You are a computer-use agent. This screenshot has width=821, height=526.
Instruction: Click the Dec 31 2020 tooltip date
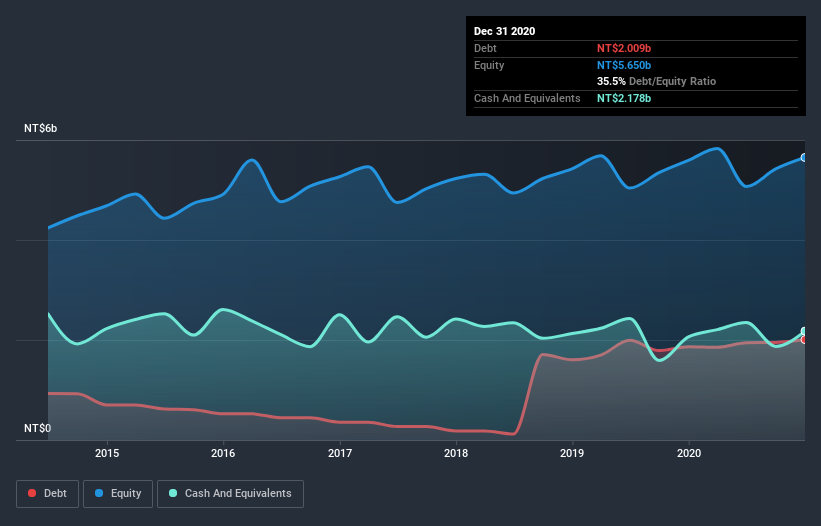[504, 31]
